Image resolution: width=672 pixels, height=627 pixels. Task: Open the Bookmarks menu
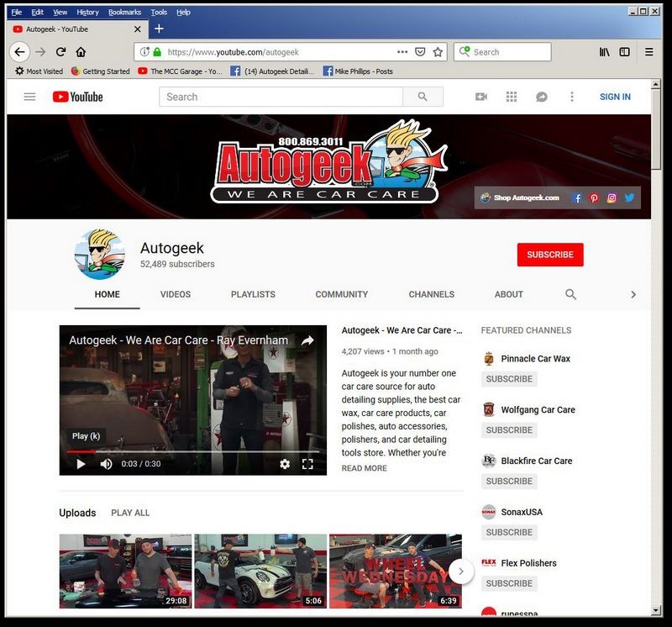click(x=124, y=12)
